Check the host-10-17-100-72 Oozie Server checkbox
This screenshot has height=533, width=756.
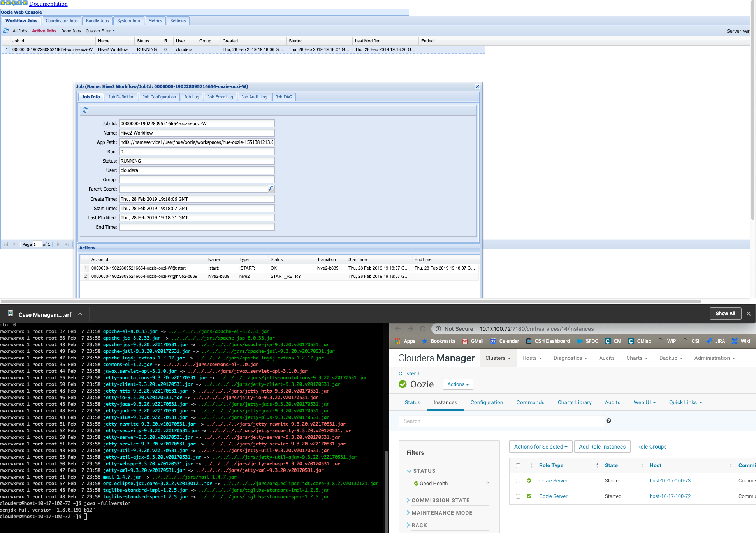coord(518,496)
